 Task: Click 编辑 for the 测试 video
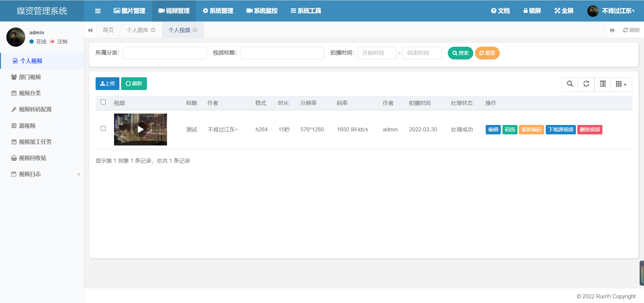coord(493,130)
